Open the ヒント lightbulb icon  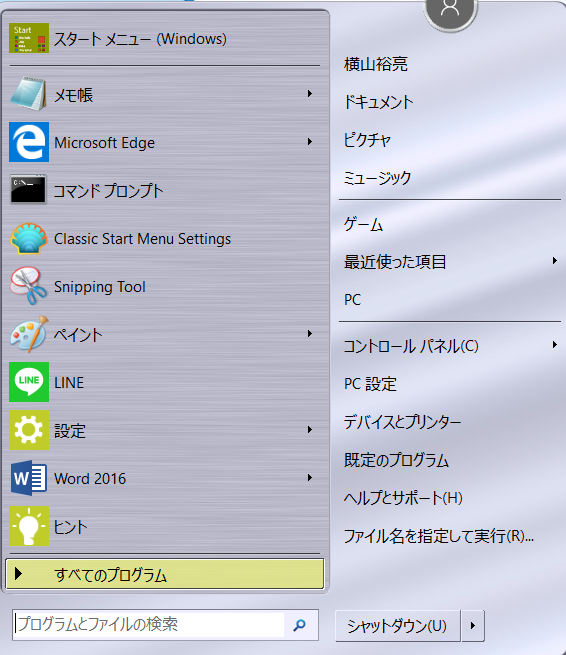pyautogui.click(x=29, y=526)
